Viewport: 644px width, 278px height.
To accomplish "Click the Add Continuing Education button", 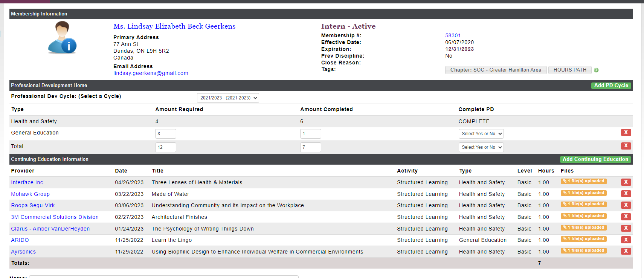I will 595,159.
